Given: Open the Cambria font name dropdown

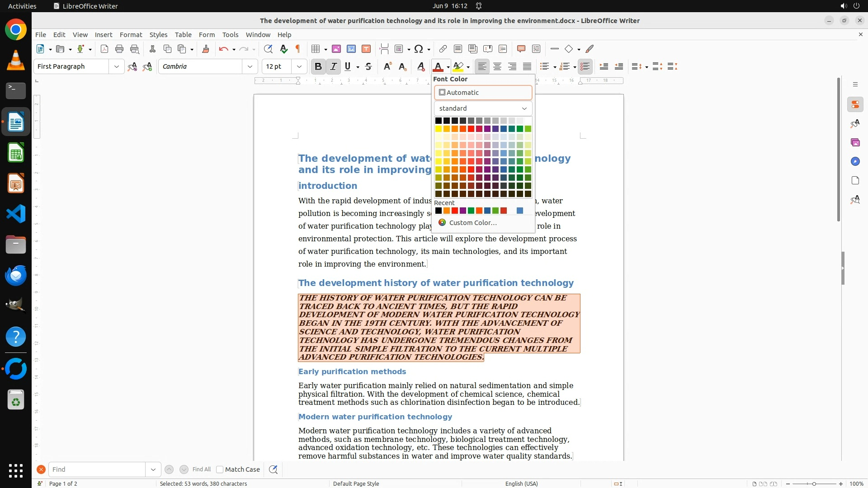Looking at the screenshot, I should (x=250, y=66).
